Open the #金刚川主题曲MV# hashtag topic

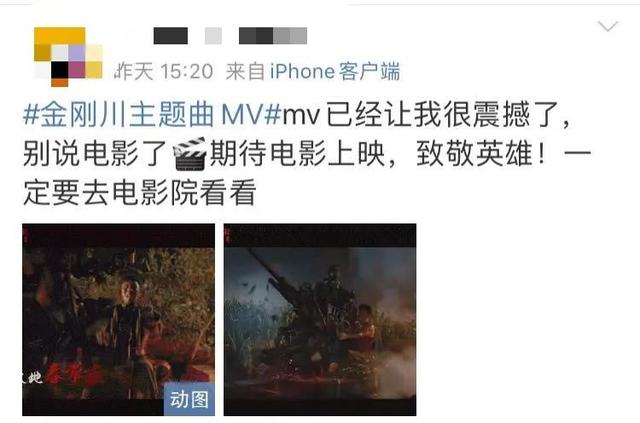click(153, 114)
